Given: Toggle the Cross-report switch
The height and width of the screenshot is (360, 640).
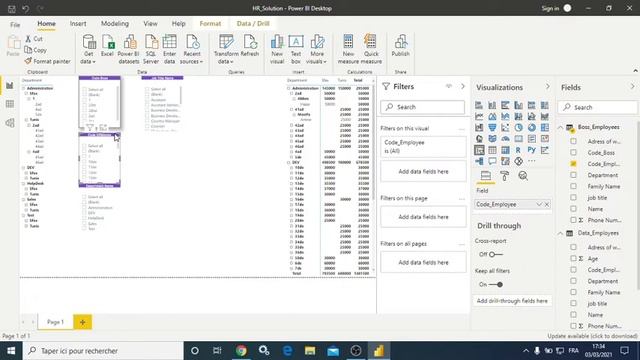Looking at the screenshot, I should (x=495, y=254).
